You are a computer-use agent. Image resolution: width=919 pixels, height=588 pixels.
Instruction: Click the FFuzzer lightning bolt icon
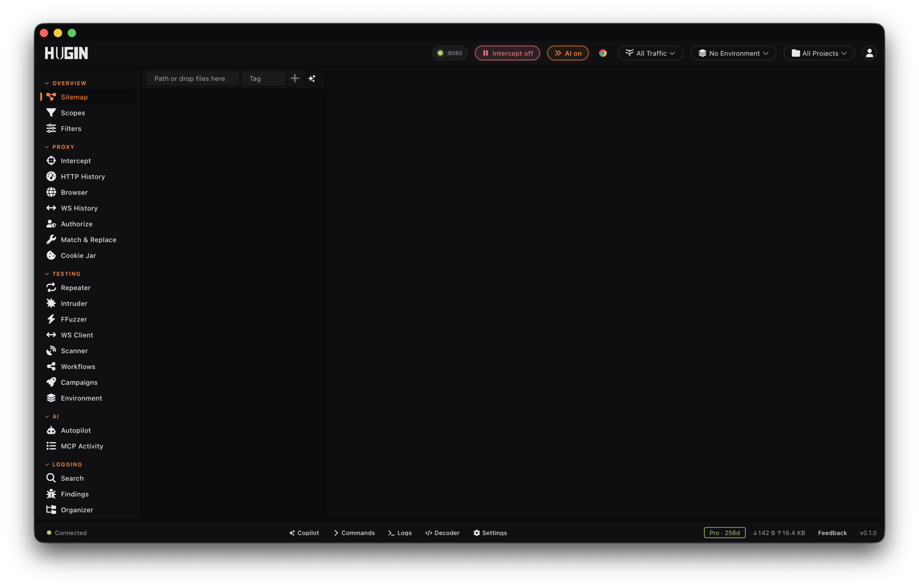pyautogui.click(x=51, y=320)
